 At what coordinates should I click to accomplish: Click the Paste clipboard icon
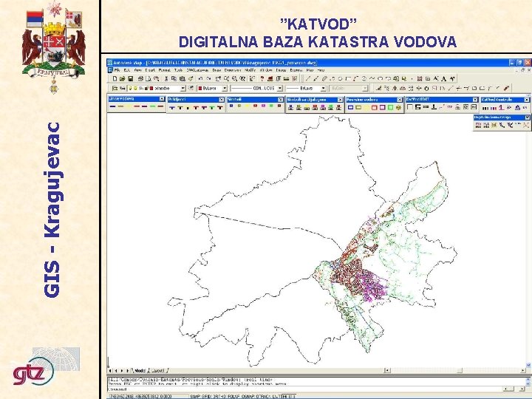tap(183, 79)
